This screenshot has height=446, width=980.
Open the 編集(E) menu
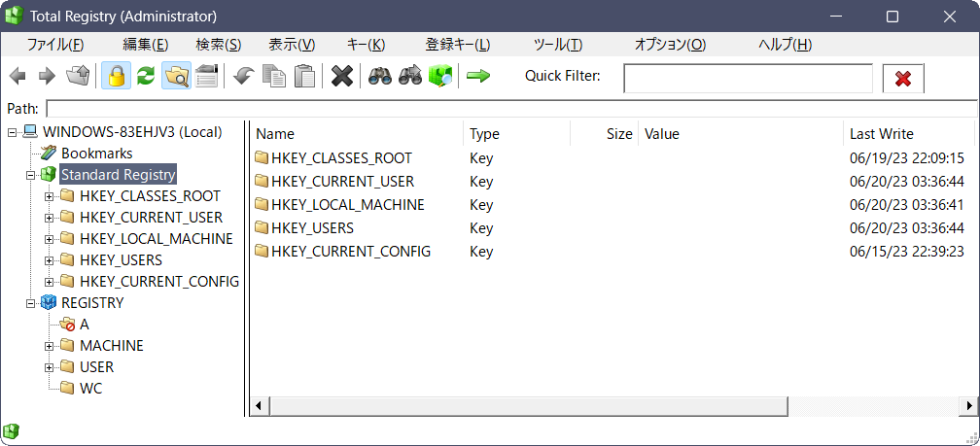[146, 45]
